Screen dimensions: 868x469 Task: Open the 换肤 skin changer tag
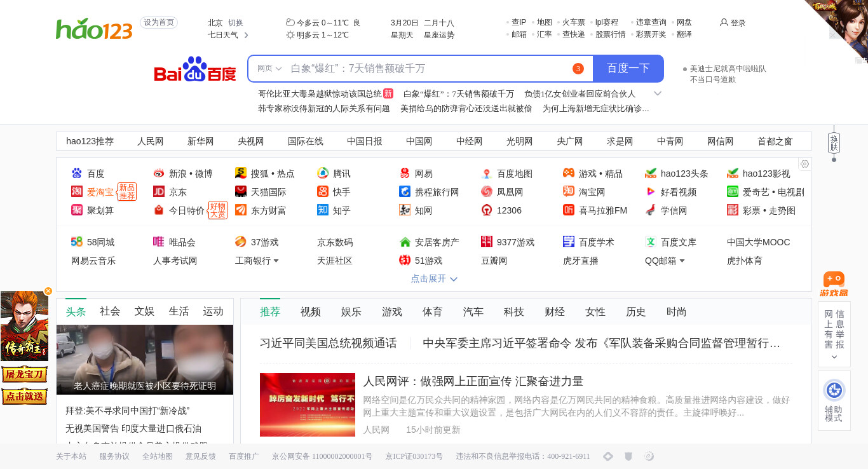coord(834,143)
